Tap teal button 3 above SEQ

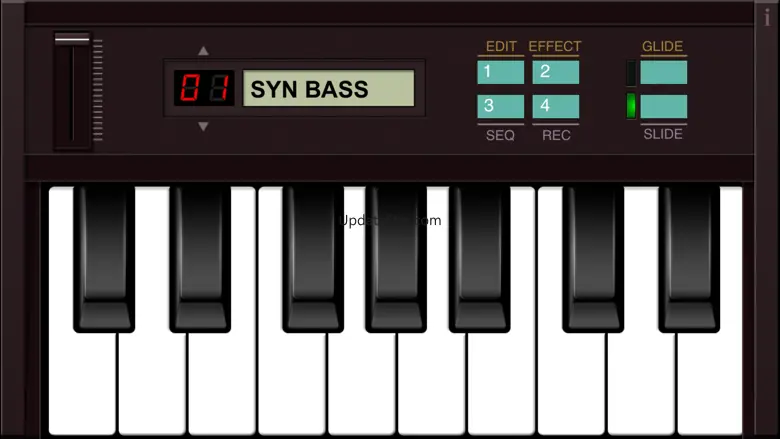[500, 106]
